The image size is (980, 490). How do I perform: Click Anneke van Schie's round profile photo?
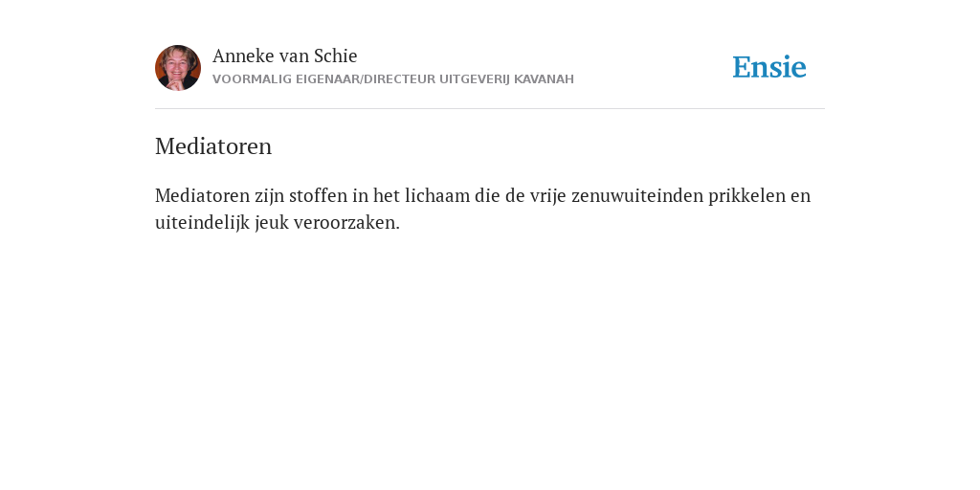pos(178,68)
